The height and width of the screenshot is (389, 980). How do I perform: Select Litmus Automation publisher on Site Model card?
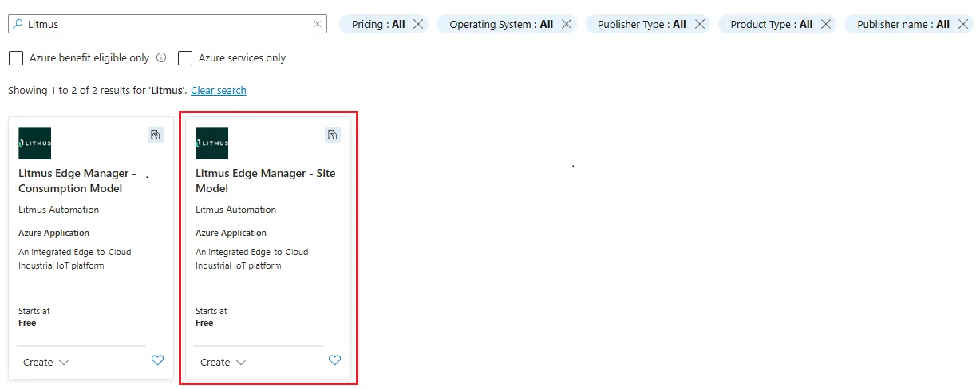[236, 210]
